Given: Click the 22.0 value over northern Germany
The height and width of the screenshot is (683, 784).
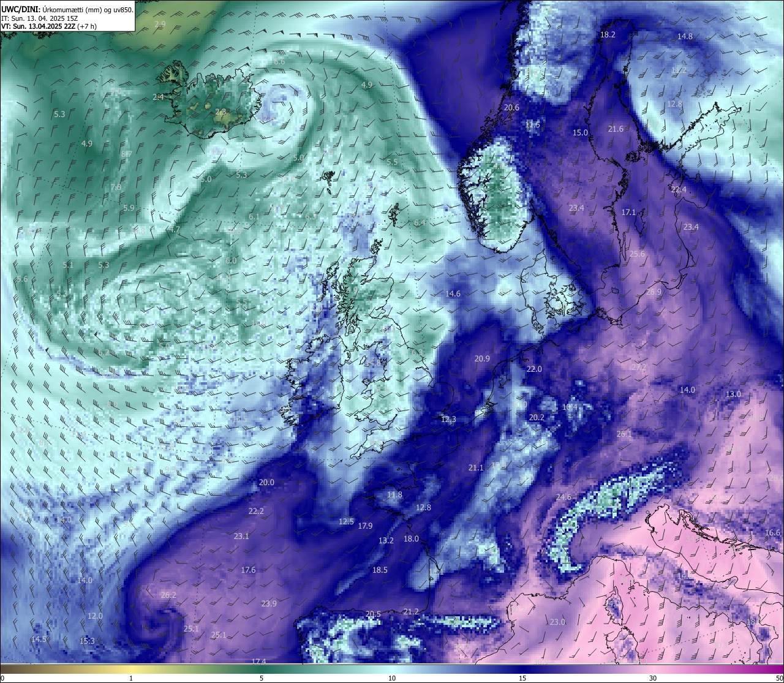Looking at the screenshot, I should point(534,369).
